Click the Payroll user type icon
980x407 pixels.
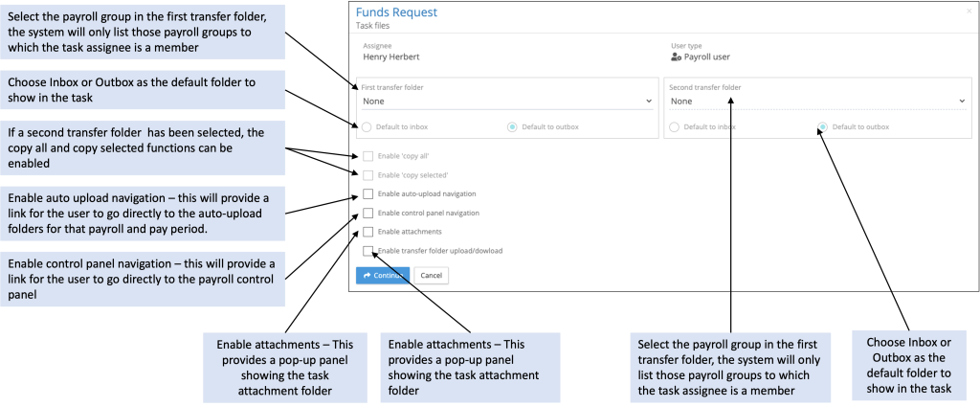pos(677,57)
